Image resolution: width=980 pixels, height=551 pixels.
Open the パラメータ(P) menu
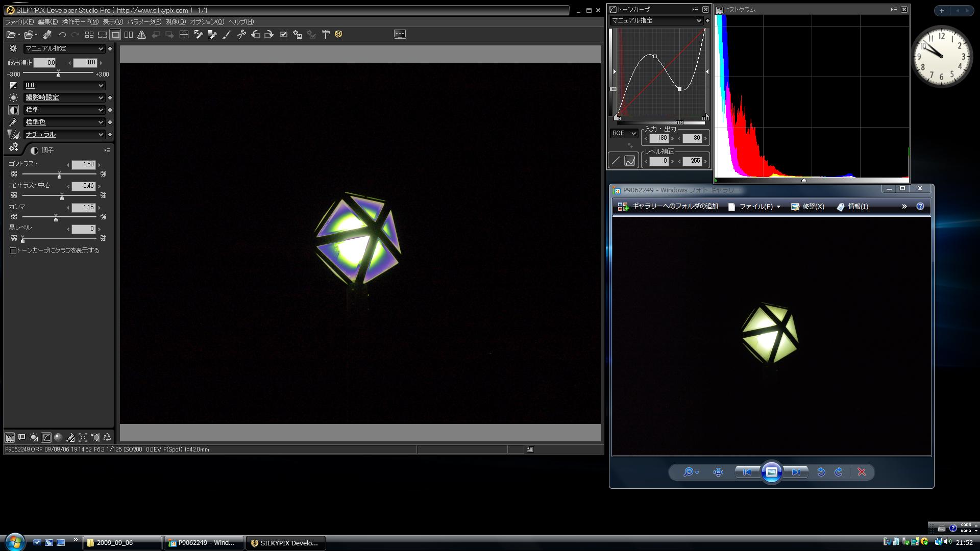click(x=144, y=22)
